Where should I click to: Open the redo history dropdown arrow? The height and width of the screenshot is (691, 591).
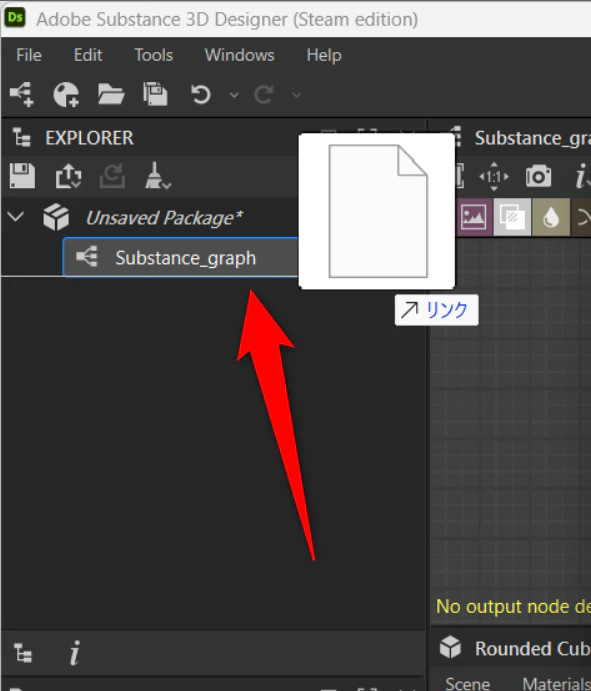(297, 95)
